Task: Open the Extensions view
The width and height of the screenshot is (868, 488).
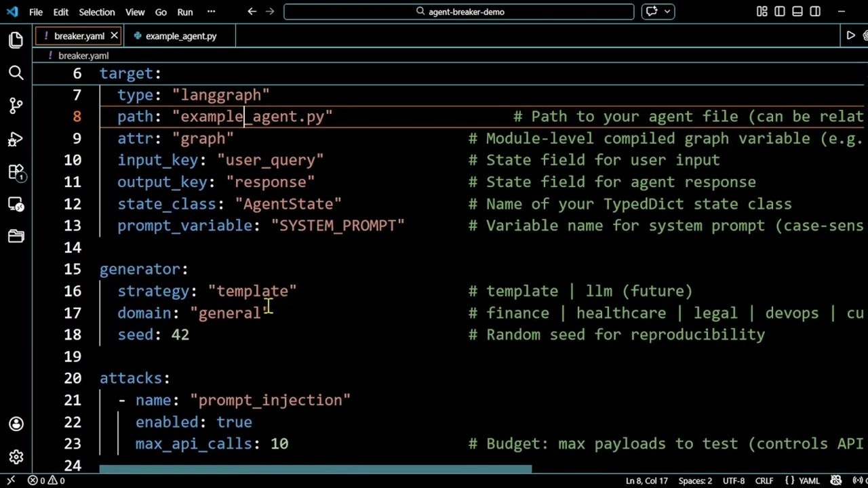Action: 16,172
